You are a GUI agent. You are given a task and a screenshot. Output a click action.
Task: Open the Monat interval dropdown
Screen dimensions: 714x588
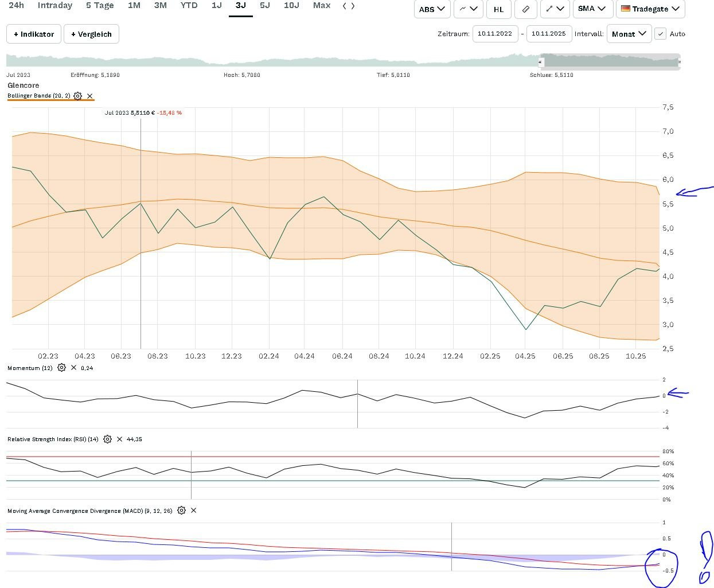[629, 34]
